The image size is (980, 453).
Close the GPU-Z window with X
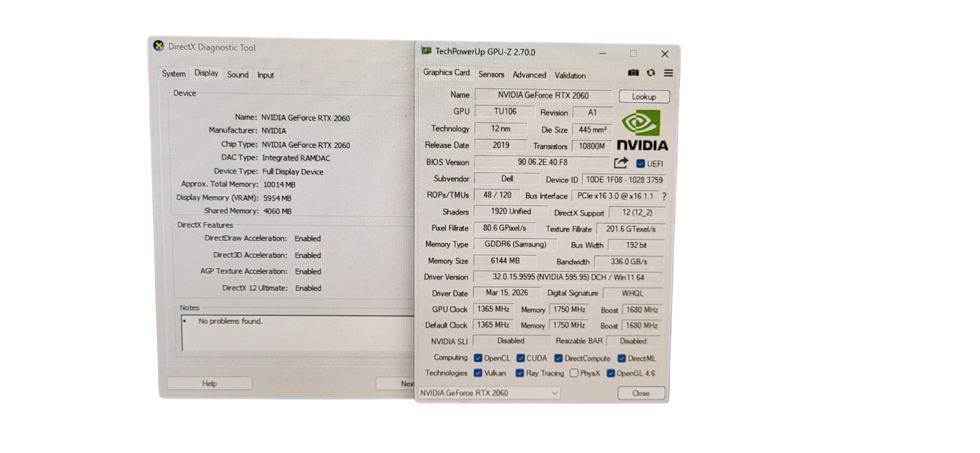(x=664, y=54)
